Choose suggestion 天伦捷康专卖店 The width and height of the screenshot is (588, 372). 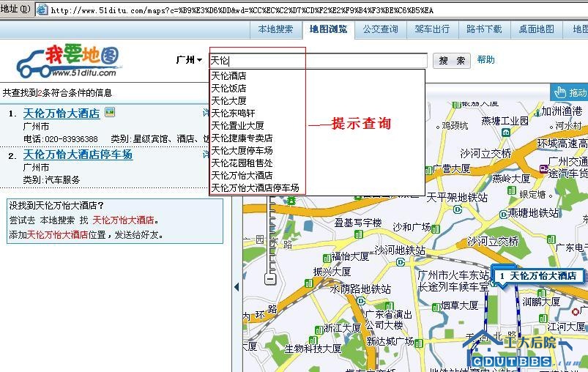242,138
